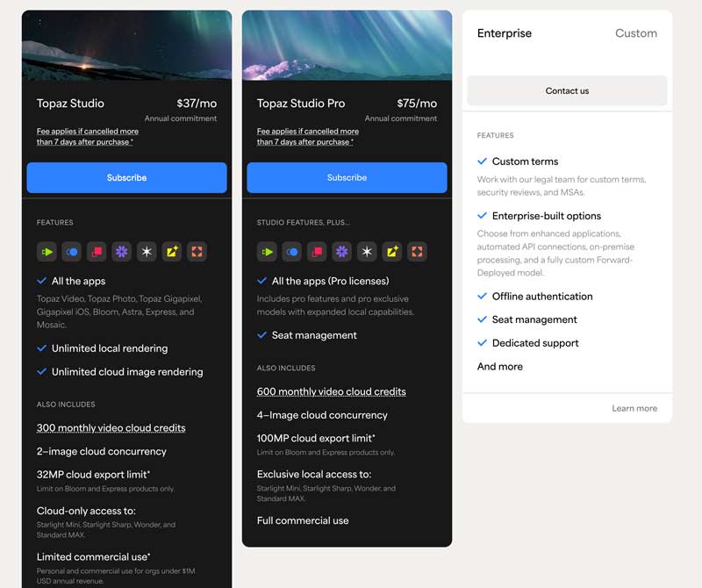Click the green play icon in Topaz Studio Pro card

pos(268,252)
